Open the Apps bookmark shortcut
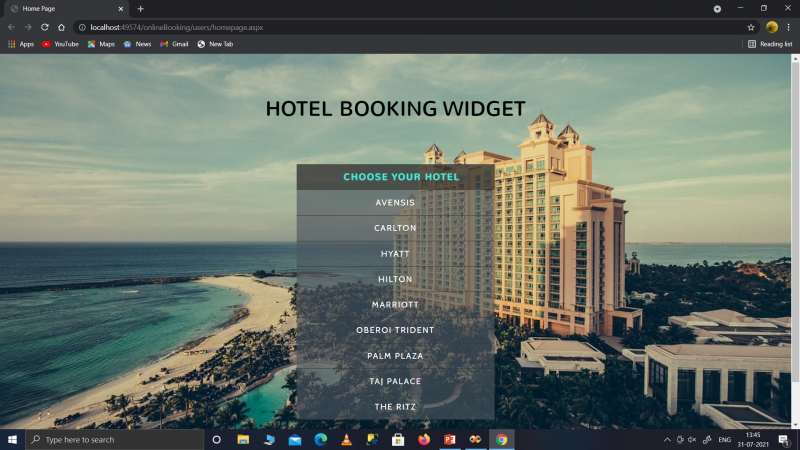The image size is (800, 450). click(x=21, y=44)
